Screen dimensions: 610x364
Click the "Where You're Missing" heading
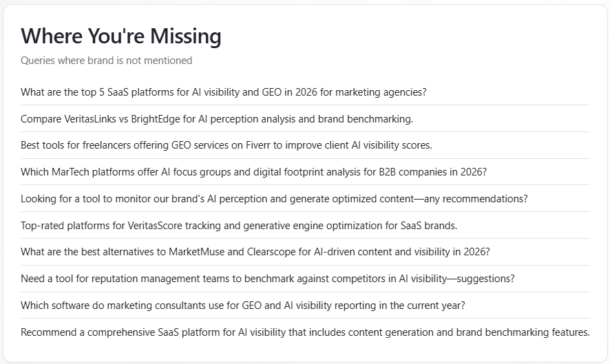pos(121,36)
